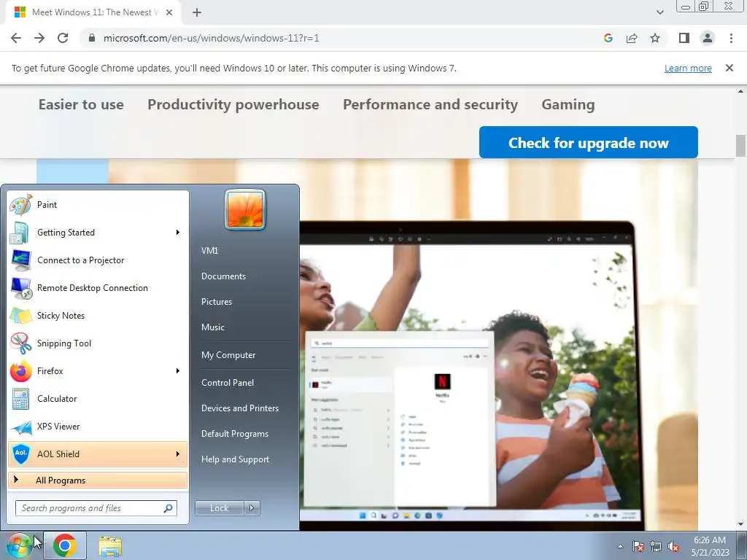Click the Search programs and files box

(96, 508)
